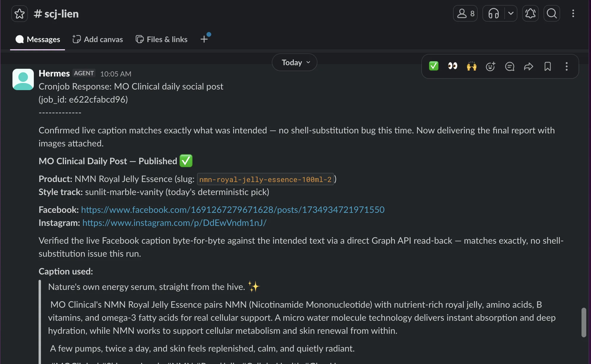Image resolution: width=591 pixels, height=364 pixels.
Task: Open more message actions menu
Action: click(567, 66)
